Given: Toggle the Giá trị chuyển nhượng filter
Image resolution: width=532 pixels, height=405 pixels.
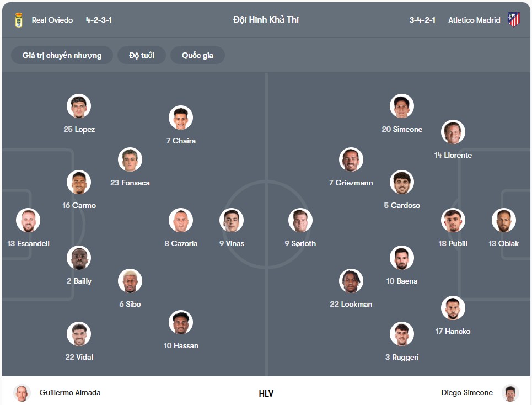Looking at the screenshot, I should click(62, 55).
